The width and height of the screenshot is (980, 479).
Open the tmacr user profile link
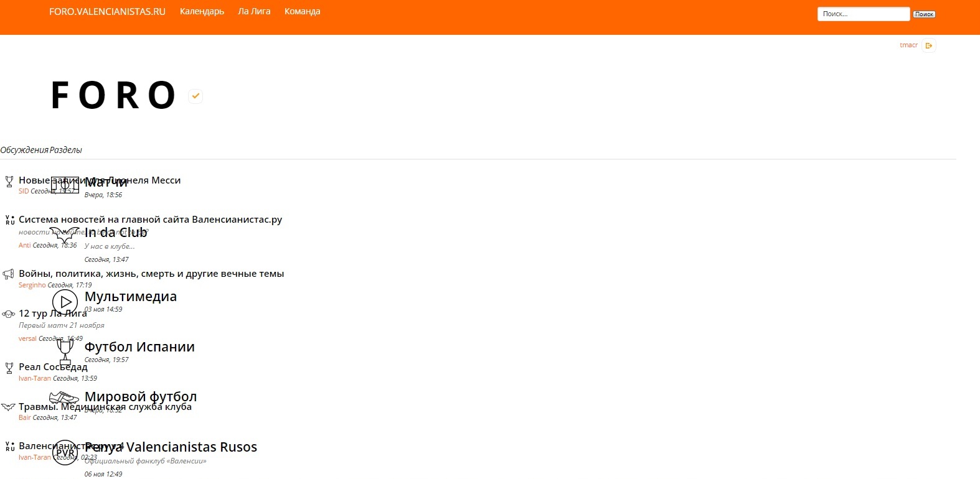tap(908, 45)
